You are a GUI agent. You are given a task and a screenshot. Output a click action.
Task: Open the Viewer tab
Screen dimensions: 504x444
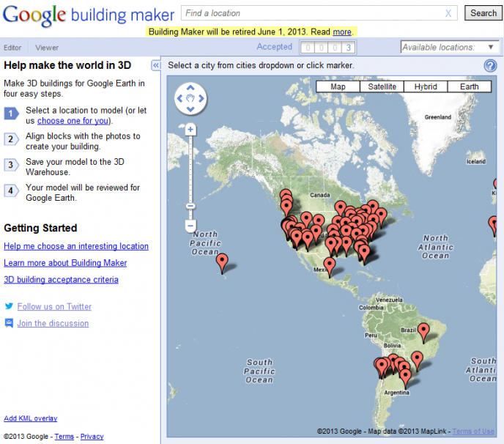coord(47,48)
